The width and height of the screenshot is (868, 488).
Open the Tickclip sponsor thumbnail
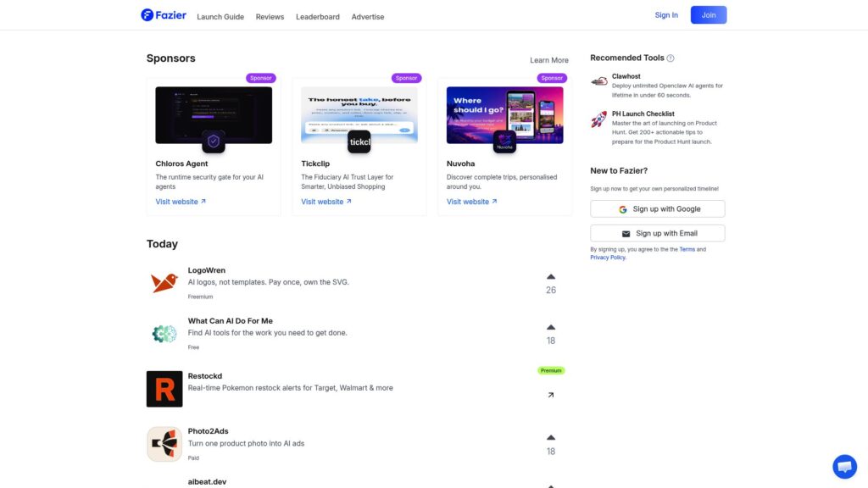point(359,115)
